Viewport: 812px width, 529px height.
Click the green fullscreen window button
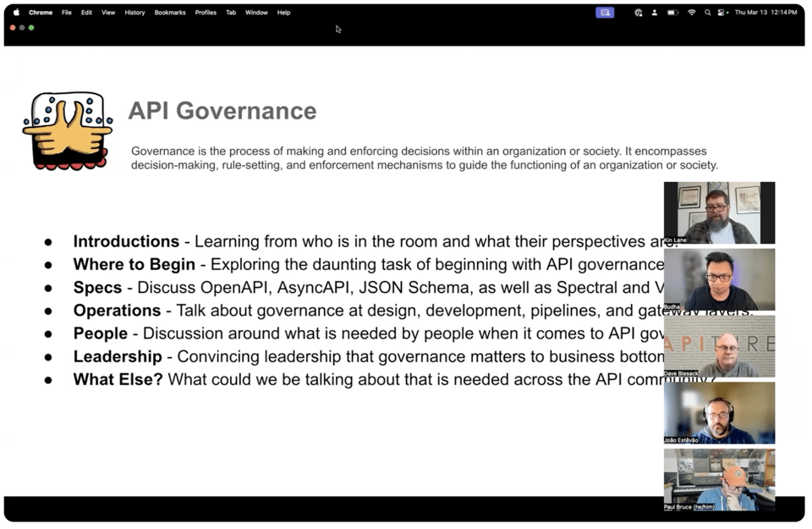31,28
